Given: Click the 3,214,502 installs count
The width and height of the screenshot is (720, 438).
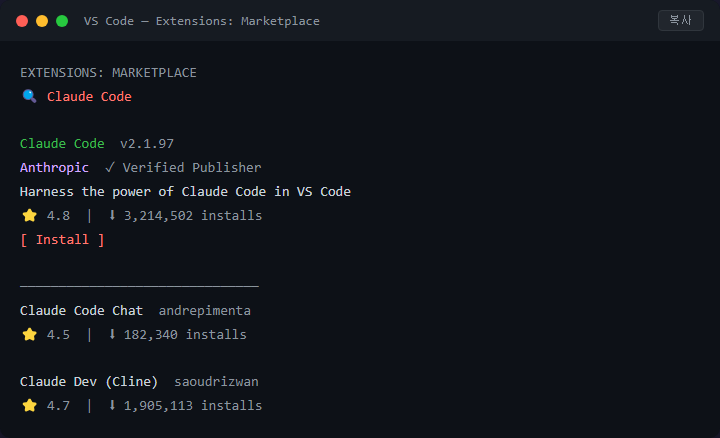Looking at the screenshot, I should point(193,215).
